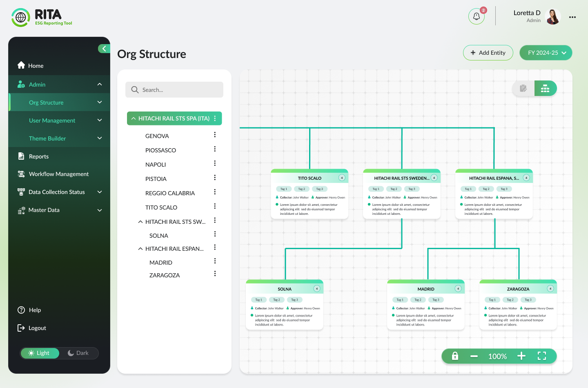Click the ZARAGOZA card count badge
588x388 pixels.
tap(550, 289)
